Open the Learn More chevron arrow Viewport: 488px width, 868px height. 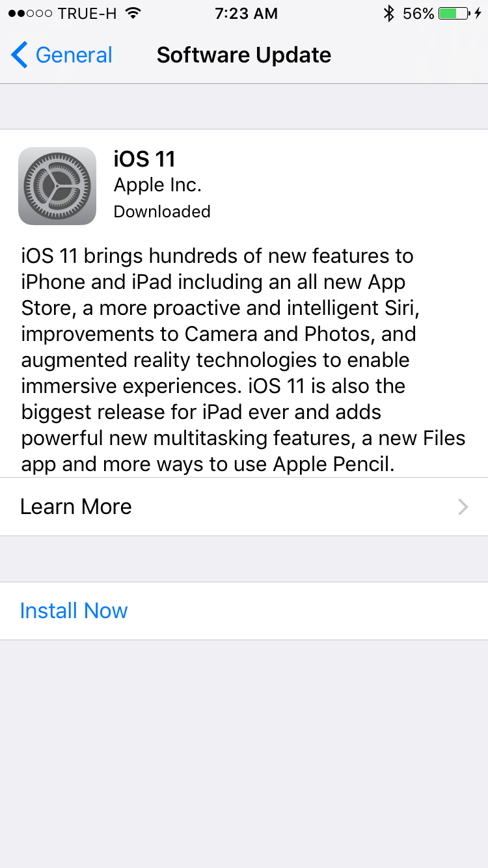pyautogui.click(x=463, y=507)
